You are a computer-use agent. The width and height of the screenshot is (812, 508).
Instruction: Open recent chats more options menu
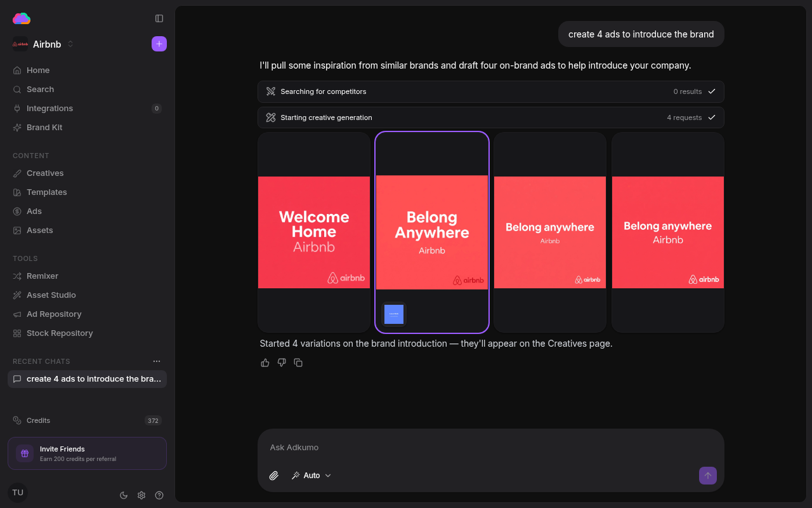coord(157,361)
